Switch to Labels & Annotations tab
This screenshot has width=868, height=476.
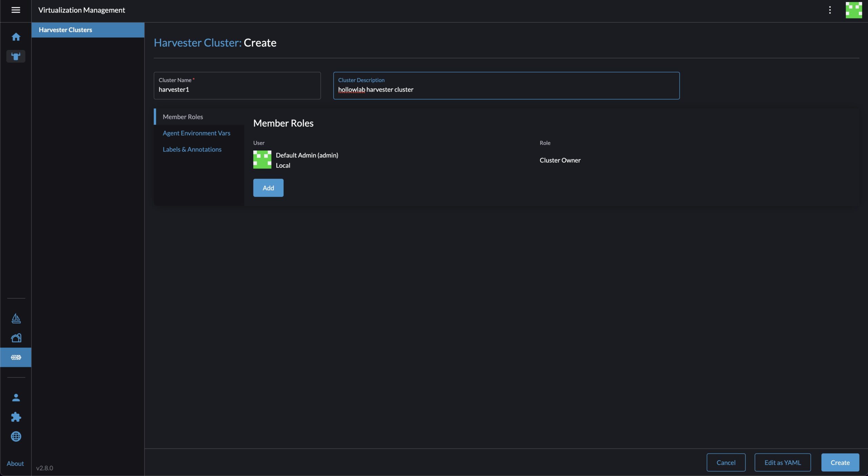point(192,149)
